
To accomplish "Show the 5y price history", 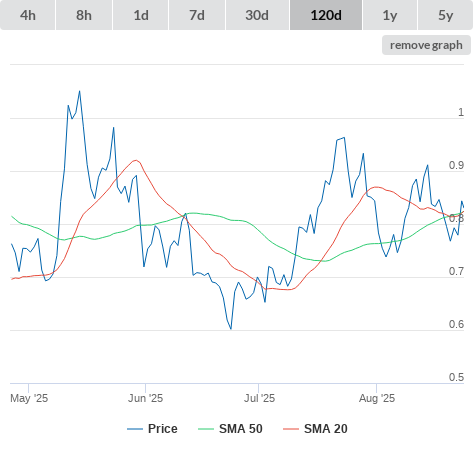I will tap(446, 15).
